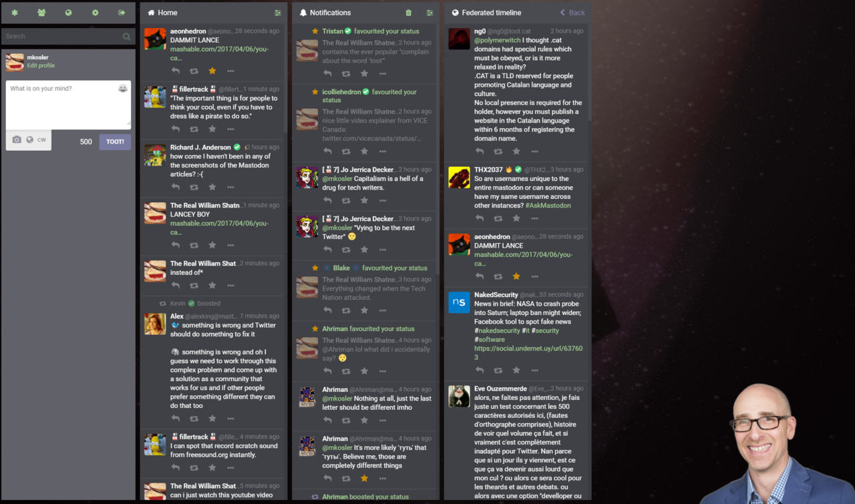Viewport: 855px width, 504px height.
Task: Open local timeline users icon
Action: point(41,13)
